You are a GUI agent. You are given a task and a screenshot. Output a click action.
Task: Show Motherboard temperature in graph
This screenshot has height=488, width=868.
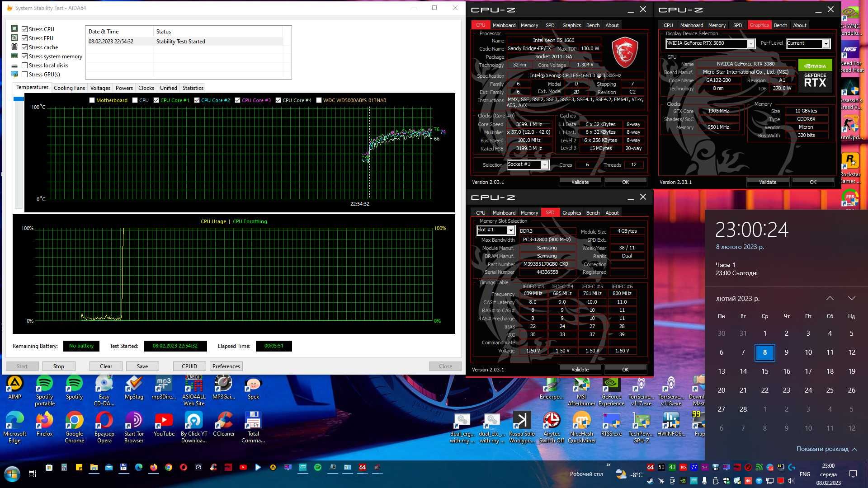pos(92,100)
